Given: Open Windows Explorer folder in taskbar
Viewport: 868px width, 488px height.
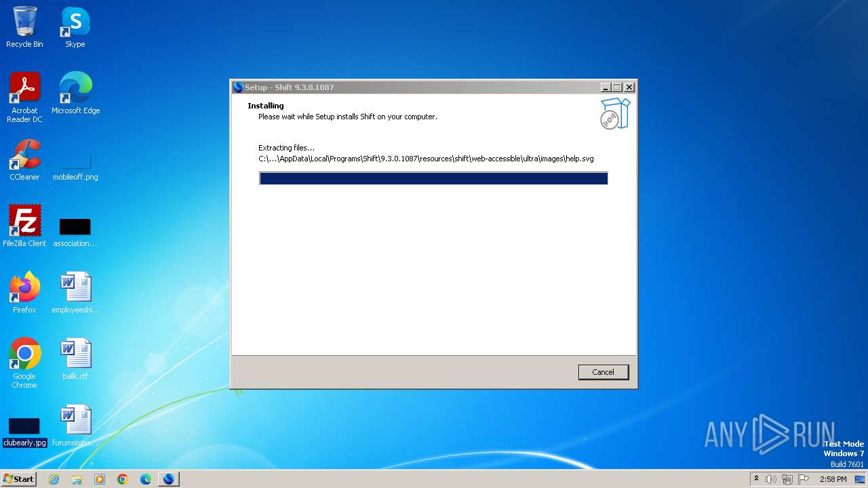Looking at the screenshot, I should (x=77, y=479).
